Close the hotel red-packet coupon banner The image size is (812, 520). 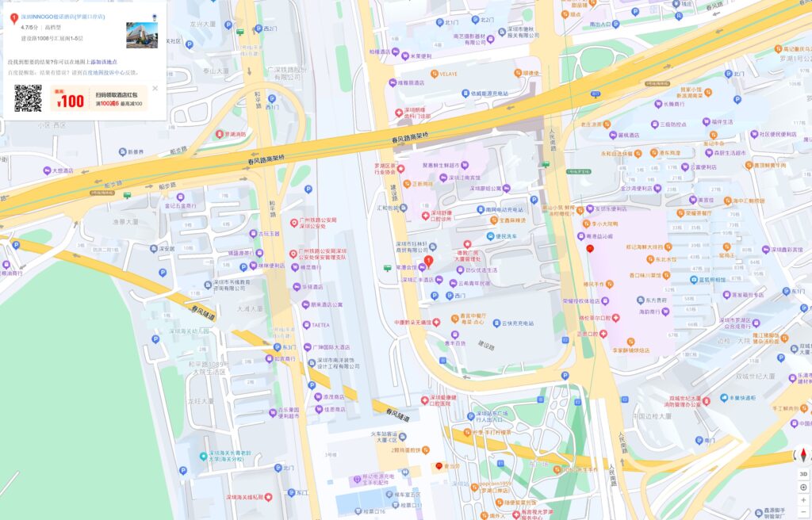tap(155, 88)
